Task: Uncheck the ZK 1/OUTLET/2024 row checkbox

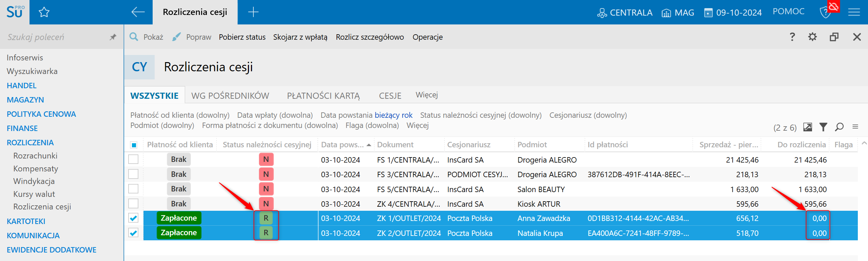Action: point(134,218)
